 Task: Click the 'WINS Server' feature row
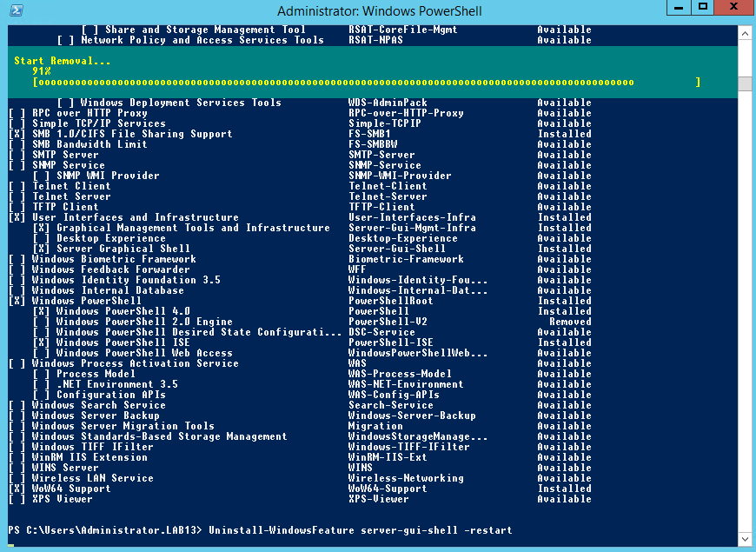click(300, 468)
